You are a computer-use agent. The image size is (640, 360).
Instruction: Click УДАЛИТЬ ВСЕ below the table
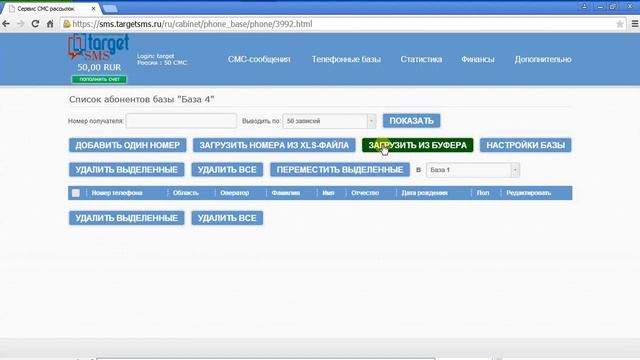point(227,218)
